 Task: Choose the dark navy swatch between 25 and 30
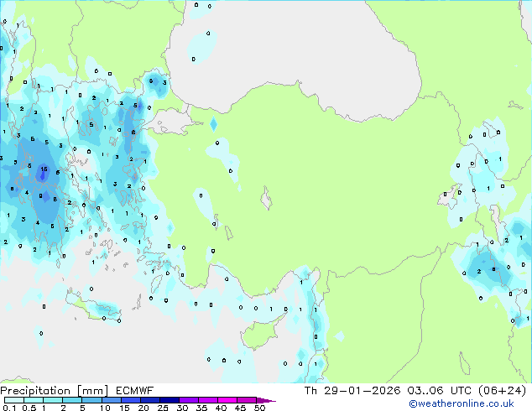171,400
